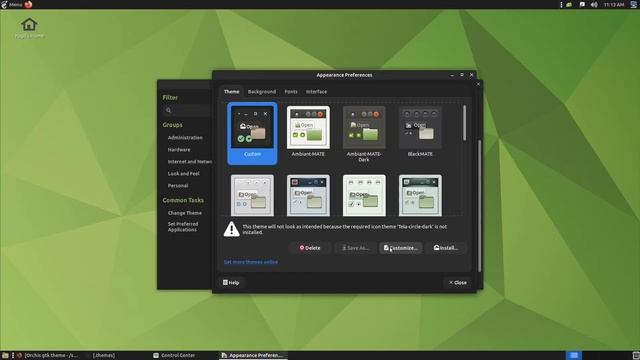Screen dimensions: 640x360
Task: Open the clock showing 11:13 AM
Action: click(x=614, y=4)
